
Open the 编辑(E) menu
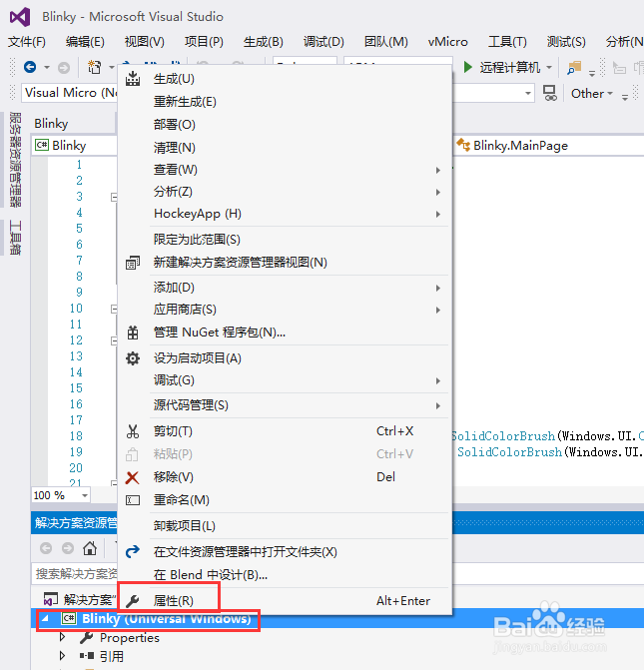point(85,42)
